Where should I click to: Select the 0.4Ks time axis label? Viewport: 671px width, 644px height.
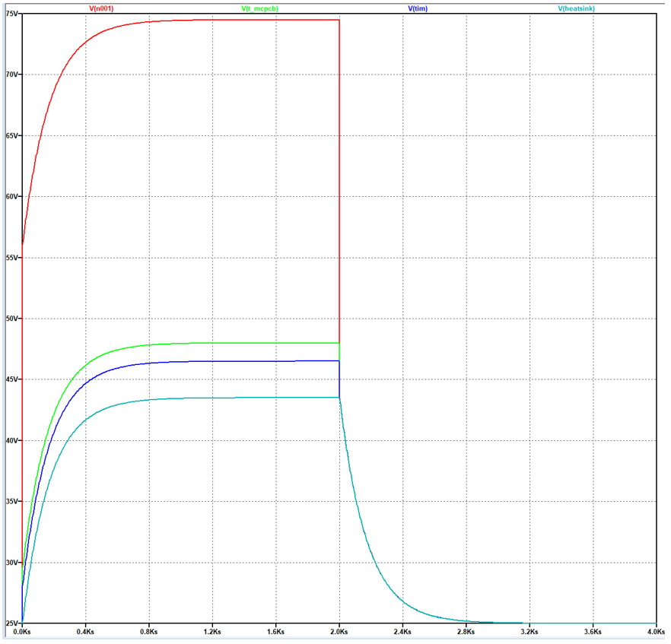pyautogui.click(x=86, y=632)
